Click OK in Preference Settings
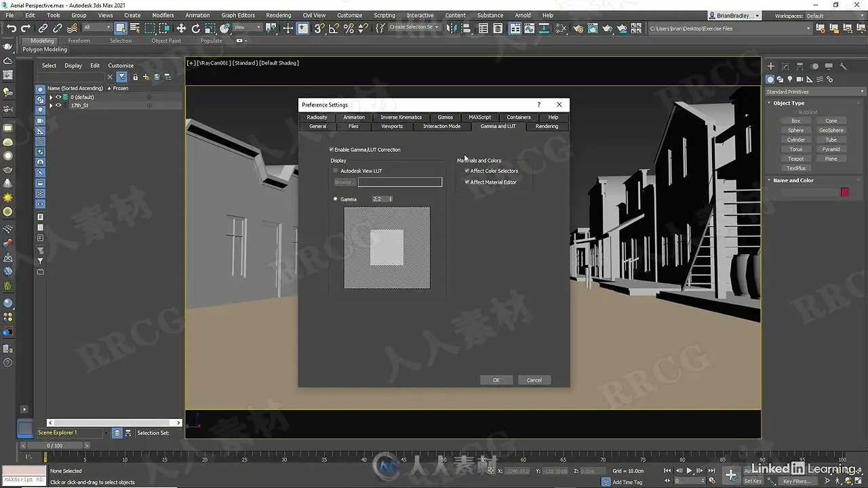 coord(496,380)
